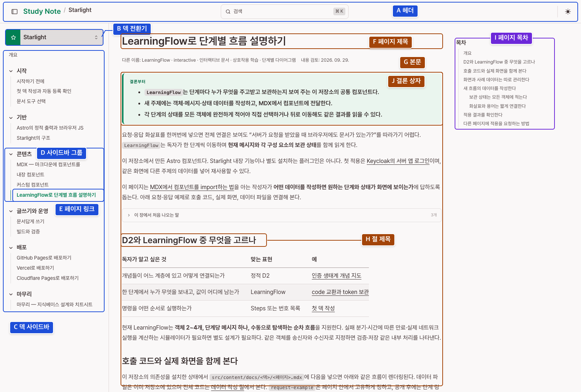The height and width of the screenshot is (392, 581).
Task: Open the Study Note home link
Action: click(42, 11)
